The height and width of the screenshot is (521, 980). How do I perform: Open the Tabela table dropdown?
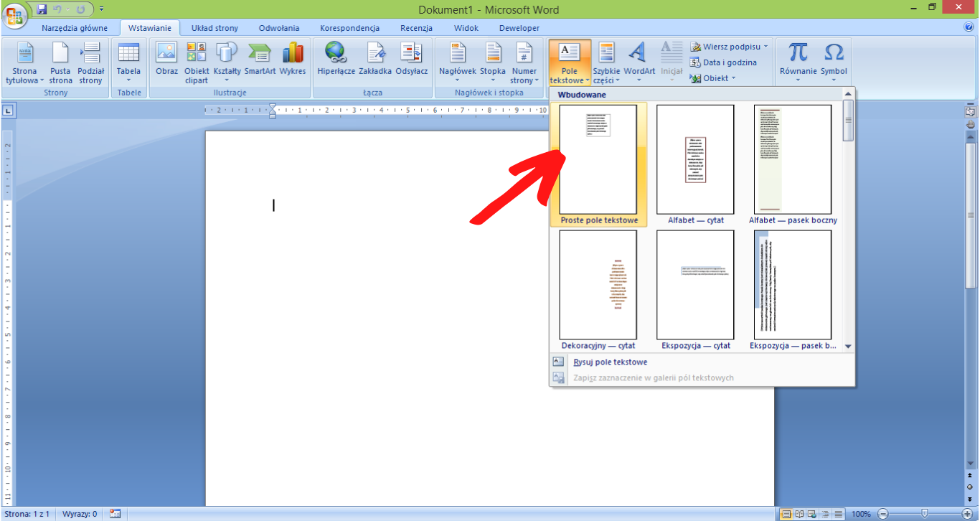(x=128, y=62)
